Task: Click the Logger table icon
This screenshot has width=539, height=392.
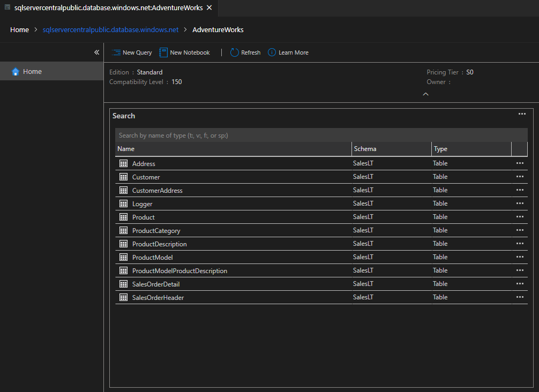Action: (x=123, y=204)
